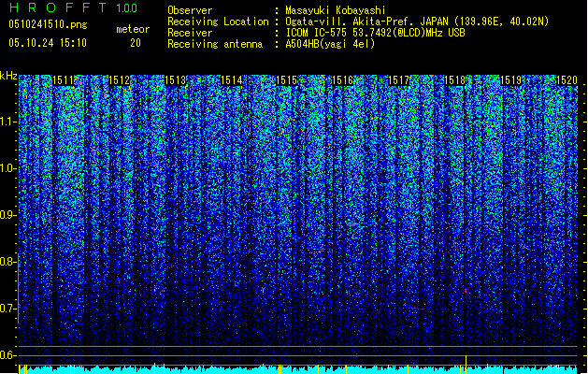The image size is (588, 374).
Task: Click the 1.1 kHz axis label
Action: [7, 122]
